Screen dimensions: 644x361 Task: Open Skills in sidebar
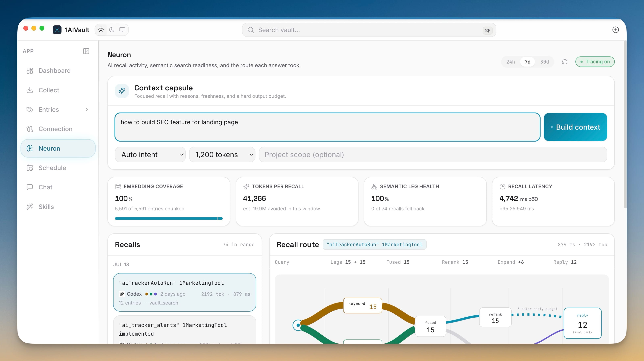(x=58, y=207)
